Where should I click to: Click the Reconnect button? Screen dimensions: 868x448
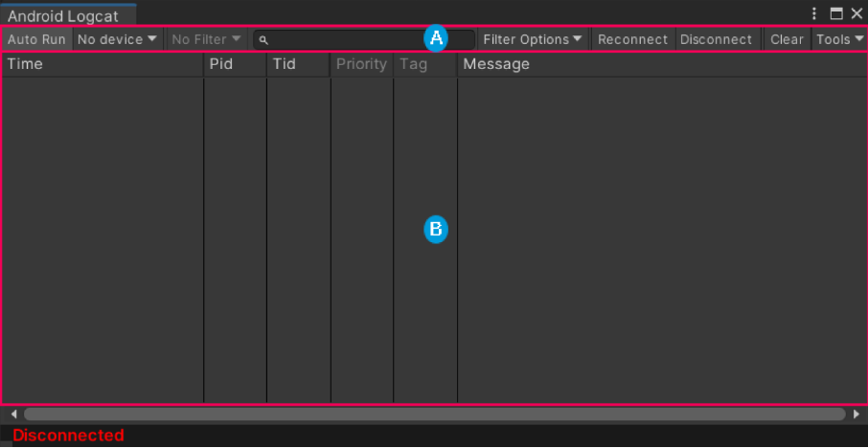click(632, 40)
